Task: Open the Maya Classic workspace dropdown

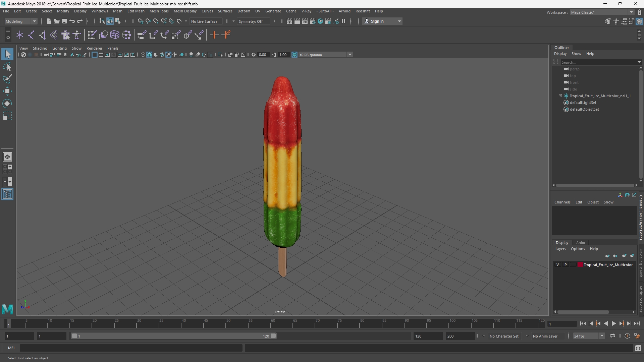Action: pyautogui.click(x=602, y=12)
